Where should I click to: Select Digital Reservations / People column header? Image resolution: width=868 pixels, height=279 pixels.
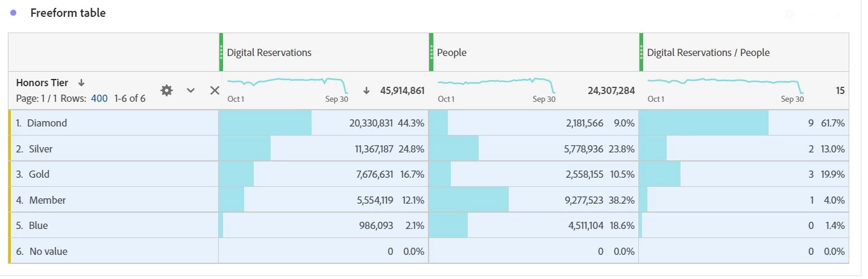pyautogui.click(x=708, y=52)
